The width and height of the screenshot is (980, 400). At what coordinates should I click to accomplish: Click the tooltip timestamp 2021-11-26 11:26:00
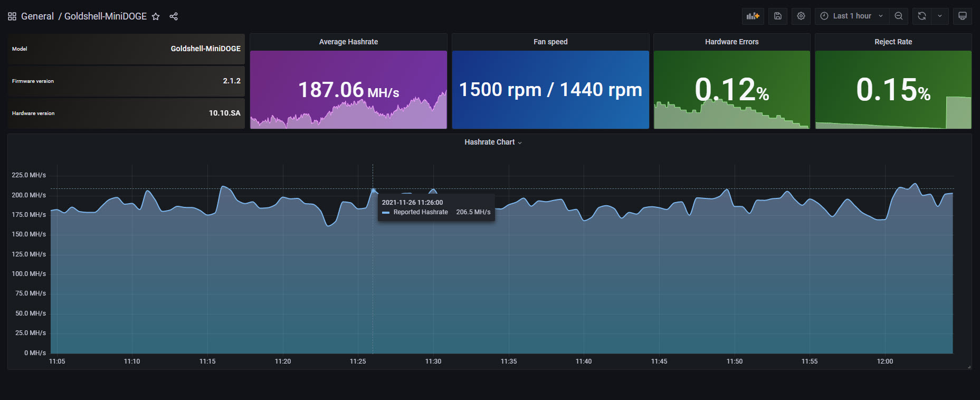[413, 203]
